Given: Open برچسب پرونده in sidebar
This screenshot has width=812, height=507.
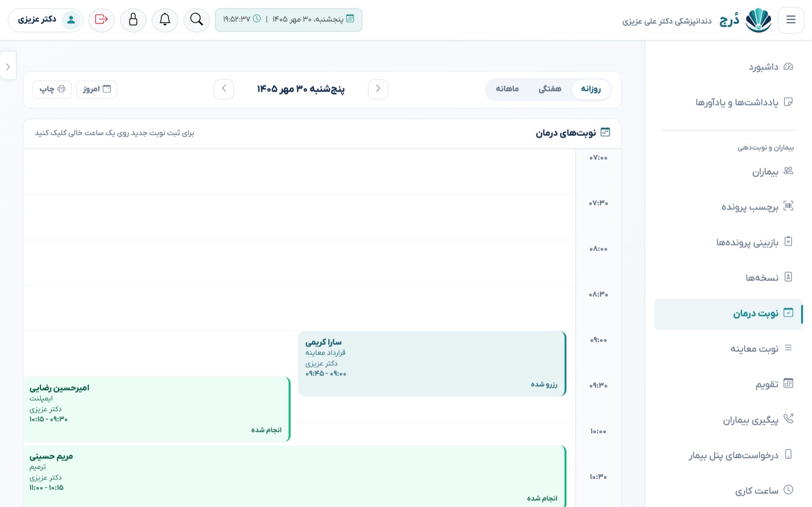Looking at the screenshot, I should (728, 207).
